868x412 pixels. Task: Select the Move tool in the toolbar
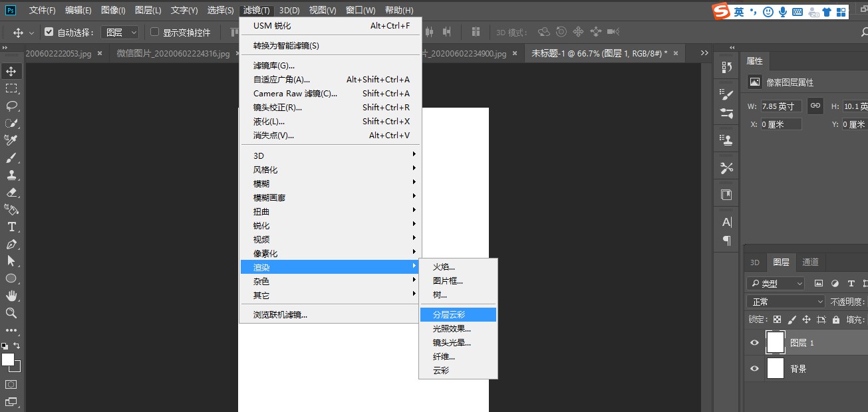tap(9, 71)
